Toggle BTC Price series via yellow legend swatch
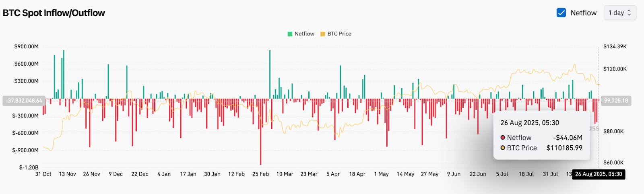 [x=322, y=34]
